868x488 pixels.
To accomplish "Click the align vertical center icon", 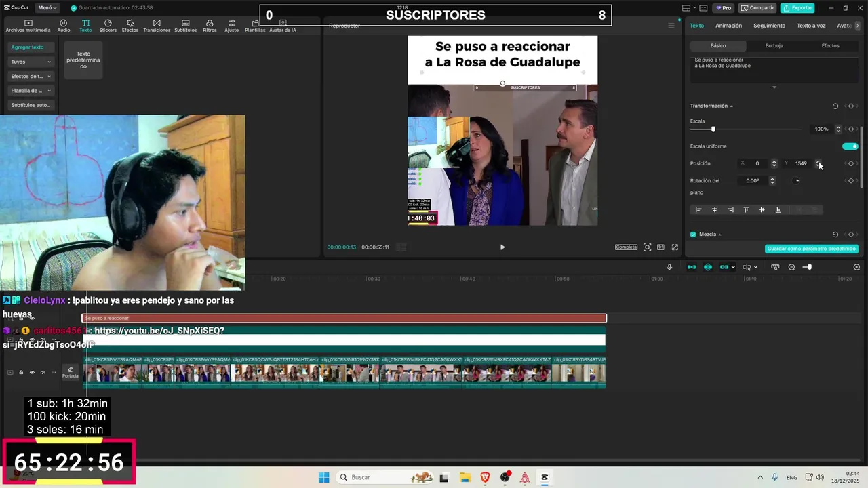I will (762, 210).
